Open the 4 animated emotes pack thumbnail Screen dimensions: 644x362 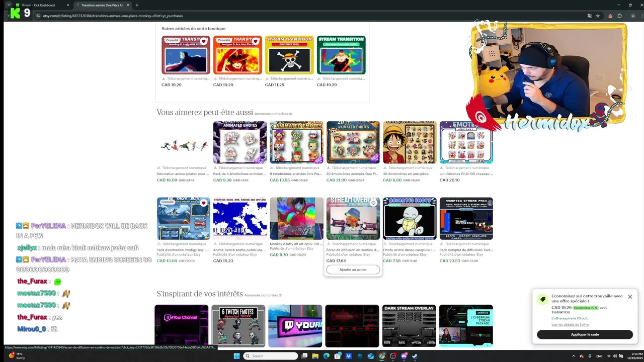point(240,142)
